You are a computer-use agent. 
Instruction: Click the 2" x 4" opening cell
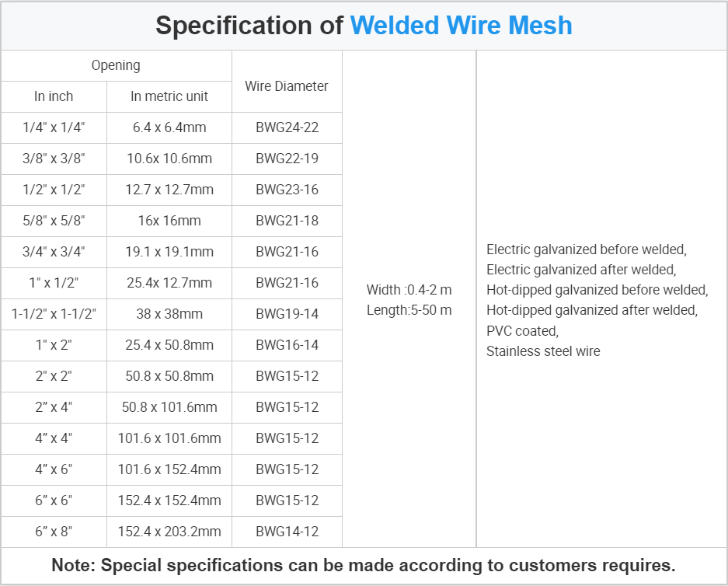[x=54, y=408]
